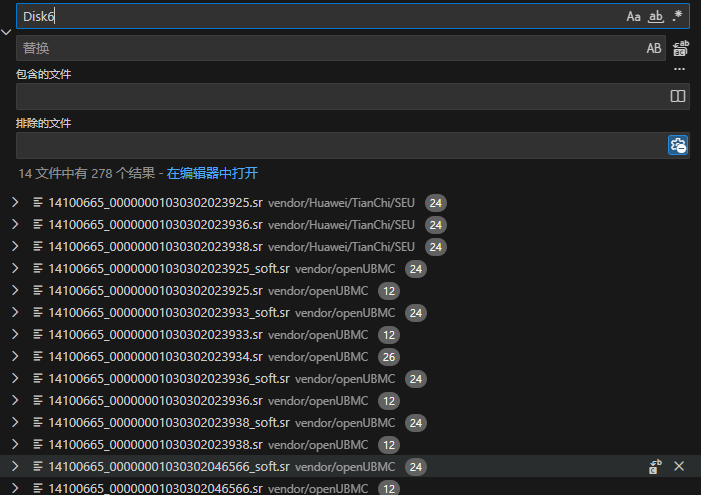The height and width of the screenshot is (495, 701).
Task: Open results via 在编辑器中打开 link
Action: coord(212,173)
